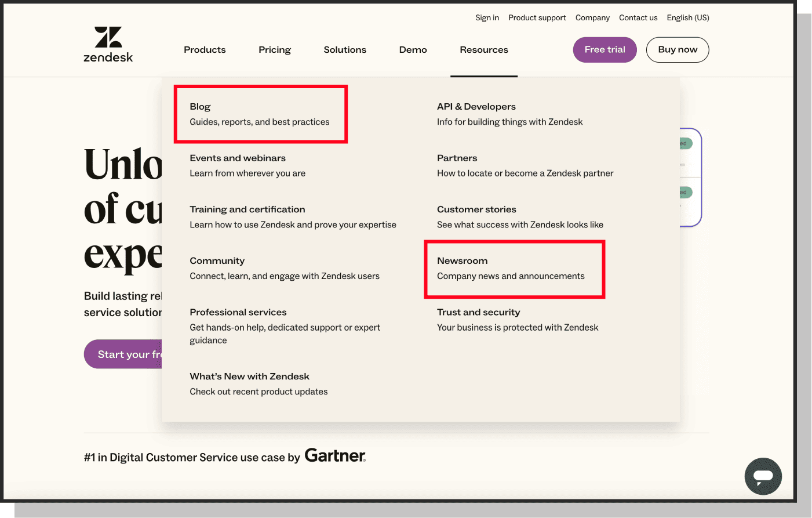Screen dimensions: 812x518
Task: Click the Gartner logo
Action: point(335,455)
